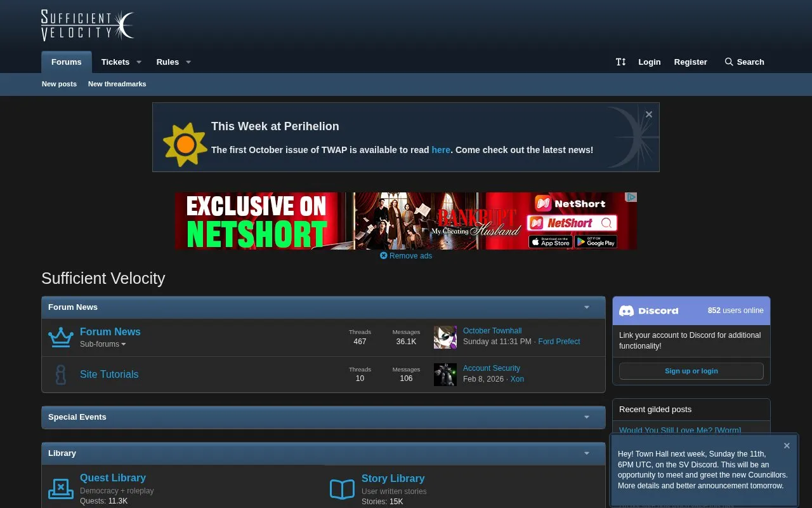
Task: Click the NetShort banner advertisement
Action: (406, 221)
